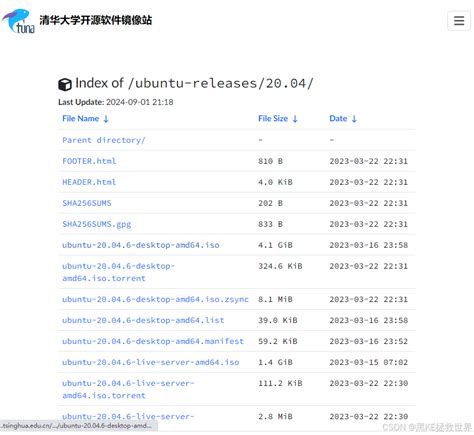Sort the listing by File Size

[278, 119]
